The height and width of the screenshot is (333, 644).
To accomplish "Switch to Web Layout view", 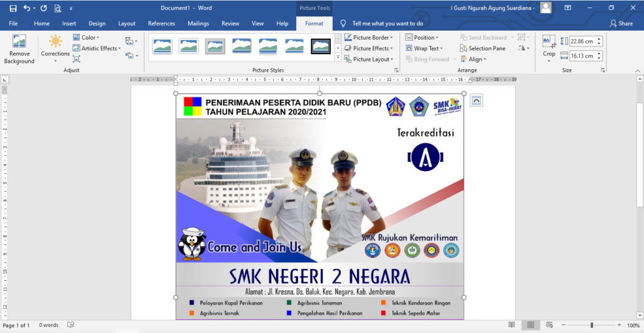I will (549, 325).
